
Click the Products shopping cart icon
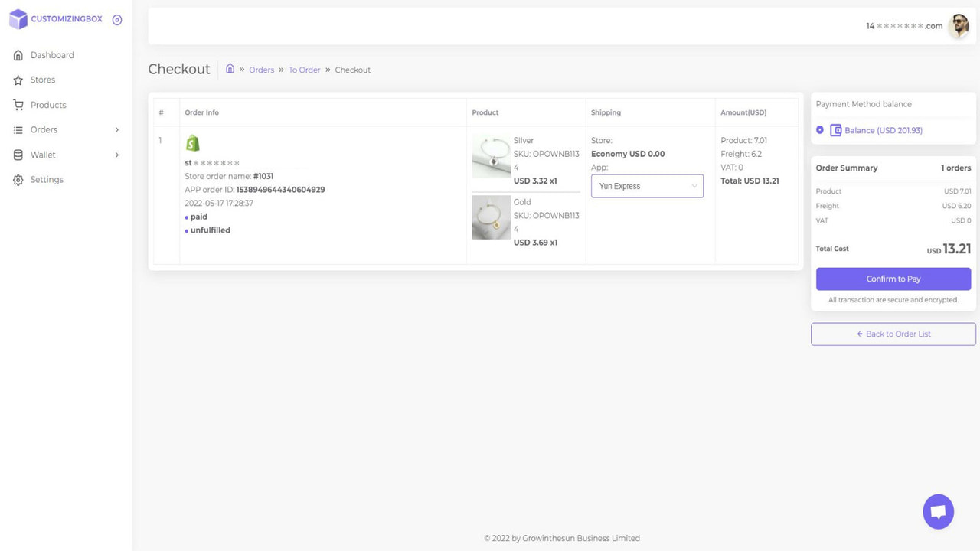[18, 104]
